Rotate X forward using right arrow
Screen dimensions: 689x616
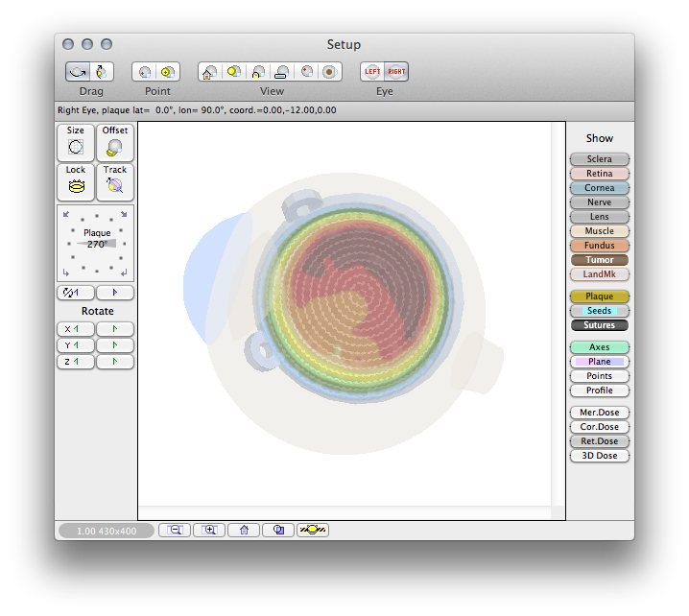pyautogui.click(x=115, y=329)
